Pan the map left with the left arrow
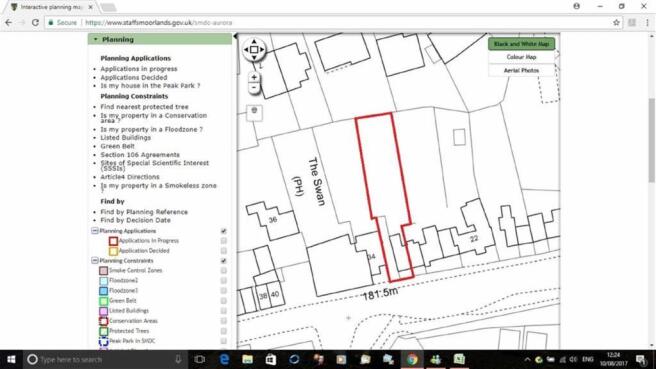Viewport: 656px width, 369px height. point(246,49)
